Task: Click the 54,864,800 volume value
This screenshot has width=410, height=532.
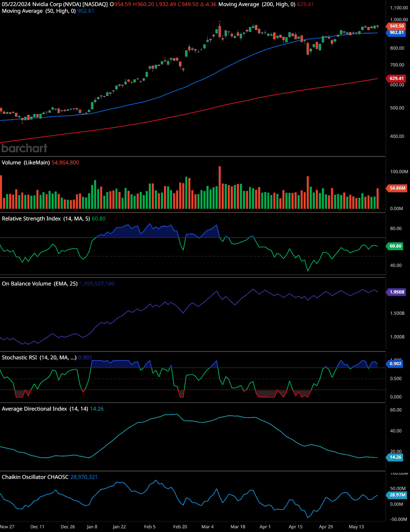Action: click(x=65, y=163)
